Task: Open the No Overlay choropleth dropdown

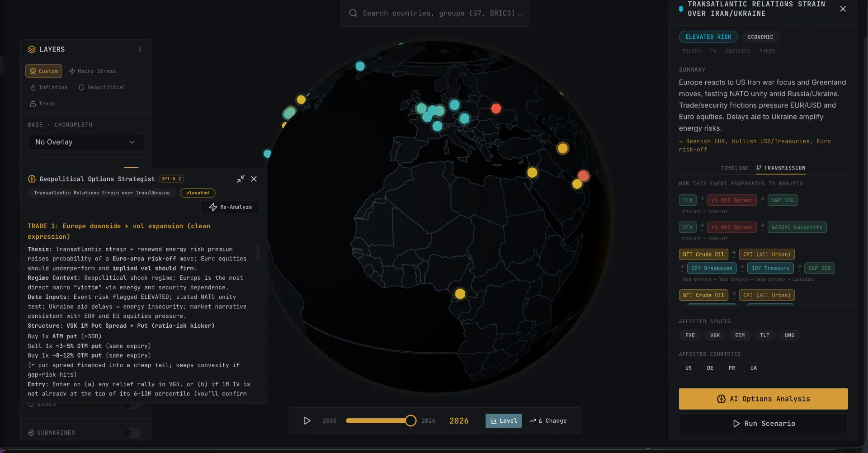Action: point(86,142)
